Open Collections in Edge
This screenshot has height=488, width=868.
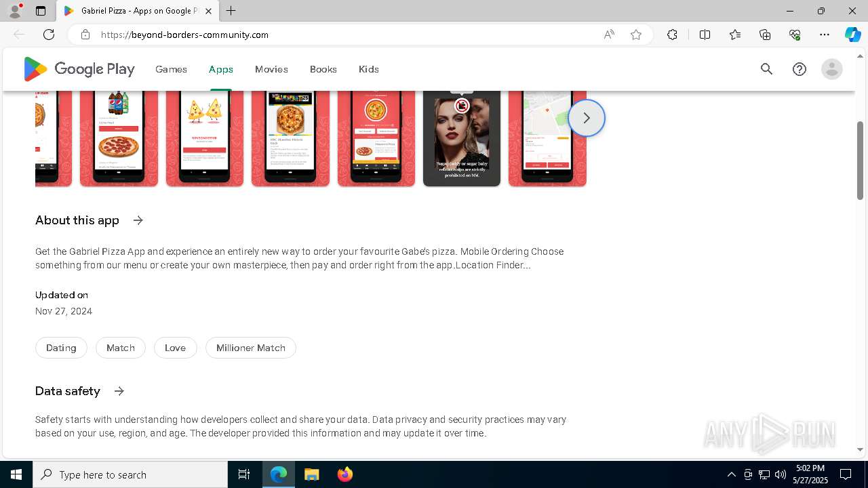point(765,35)
